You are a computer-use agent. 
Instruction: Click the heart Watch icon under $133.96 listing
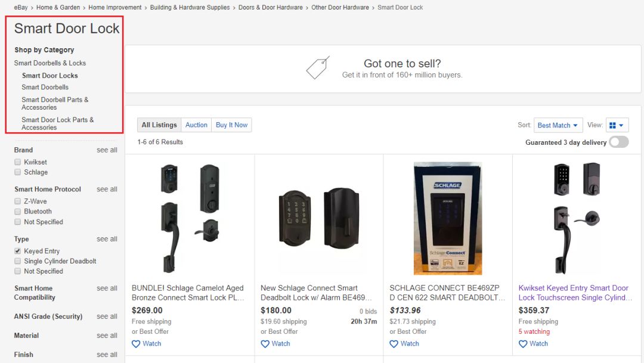coord(394,344)
